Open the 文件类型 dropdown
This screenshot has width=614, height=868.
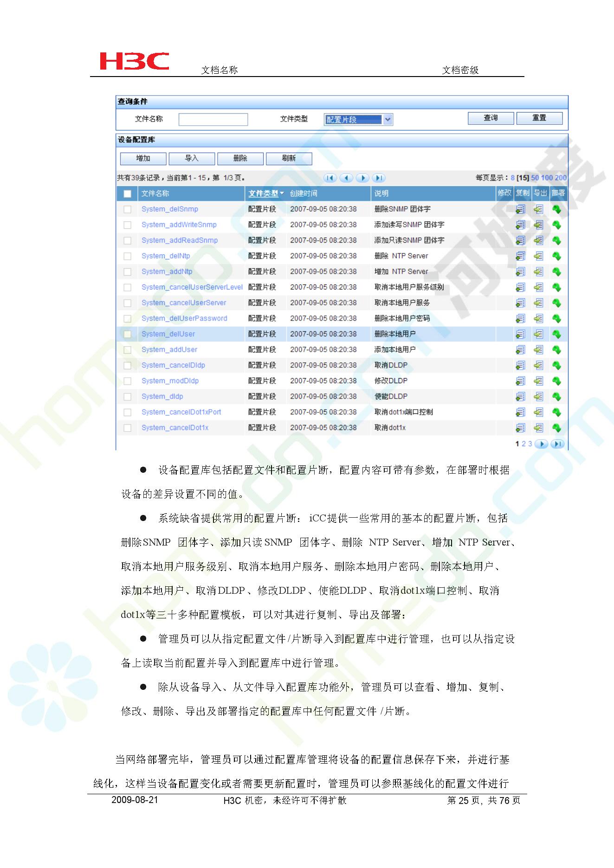pos(358,120)
